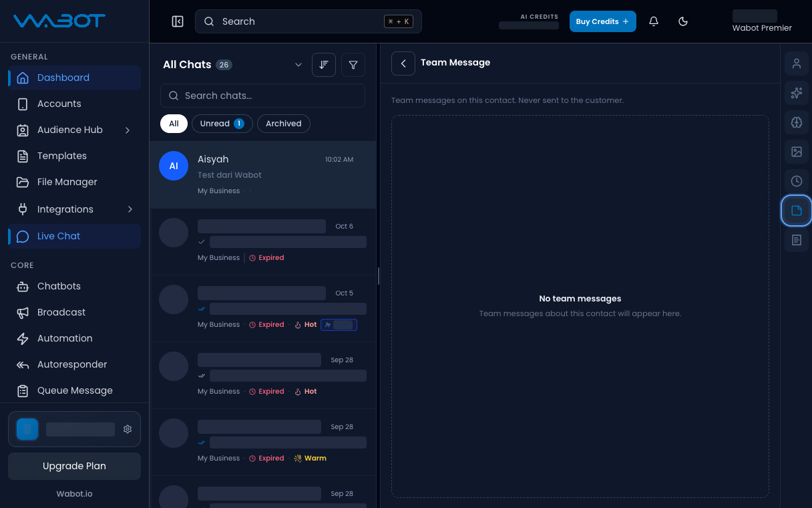Click the Wabot logo
Viewport: 812px width, 508px height.
[59, 21]
